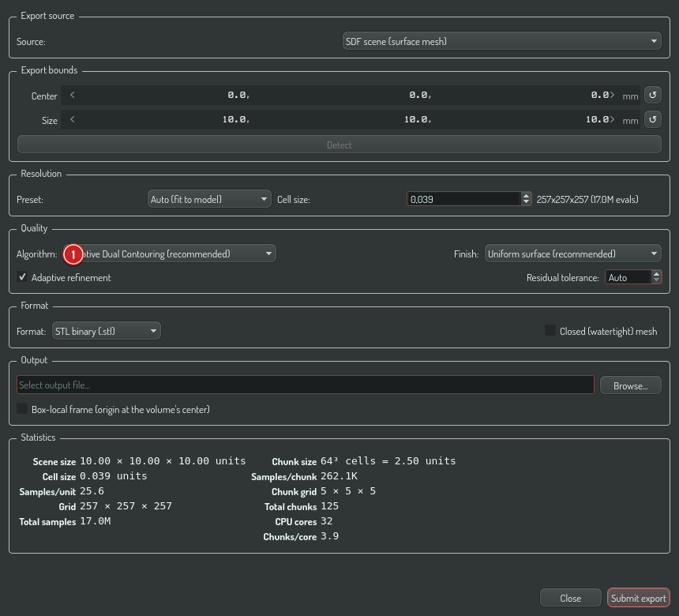Open the resolution Preset dropdown
Screen dimensions: 679x616
[x=209, y=199]
